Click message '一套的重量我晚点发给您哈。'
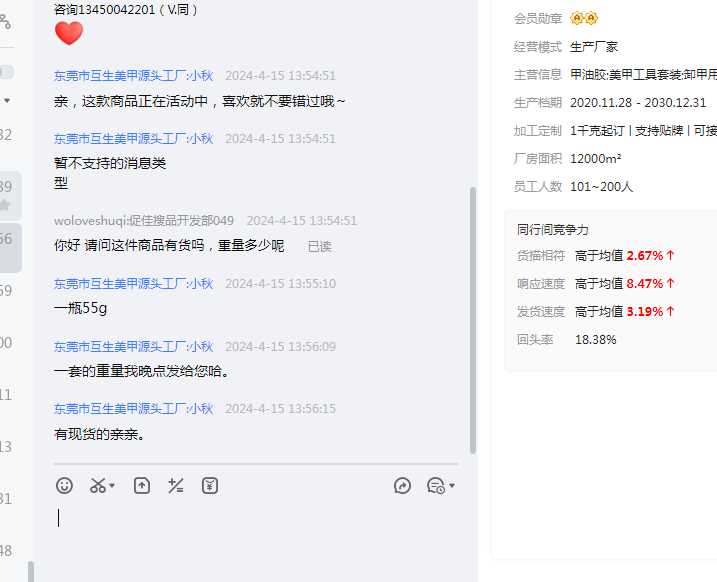 [x=142, y=371]
